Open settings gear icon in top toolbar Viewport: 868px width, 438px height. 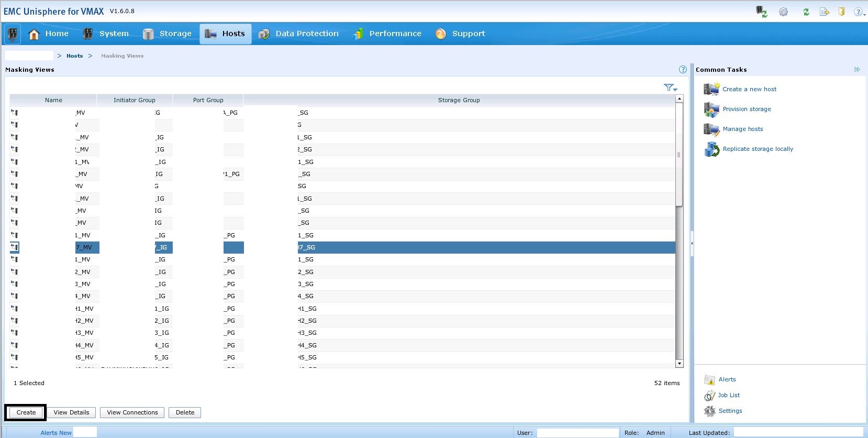[783, 12]
